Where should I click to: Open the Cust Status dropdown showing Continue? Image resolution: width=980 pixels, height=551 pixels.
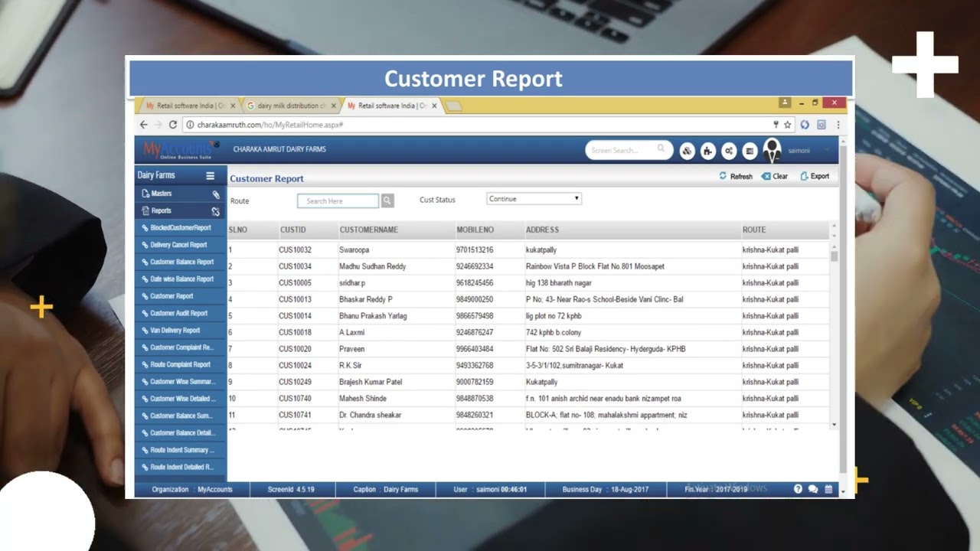coord(534,199)
